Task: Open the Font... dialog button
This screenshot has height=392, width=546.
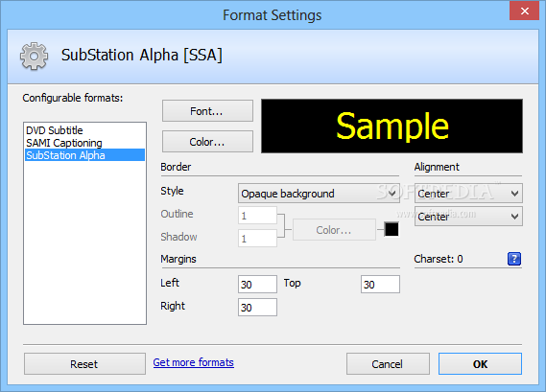Action: pyautogui.click(x=207, y=111)
